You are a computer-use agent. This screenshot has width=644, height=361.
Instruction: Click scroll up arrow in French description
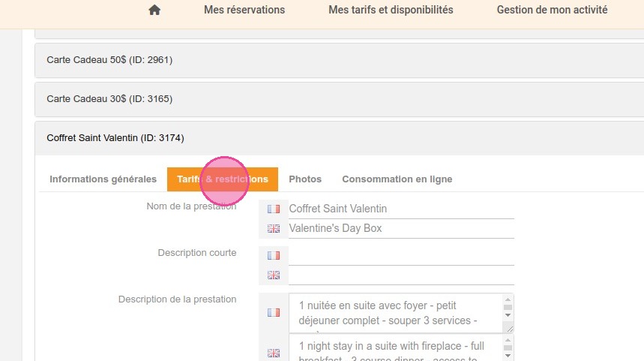click(508, 299)
